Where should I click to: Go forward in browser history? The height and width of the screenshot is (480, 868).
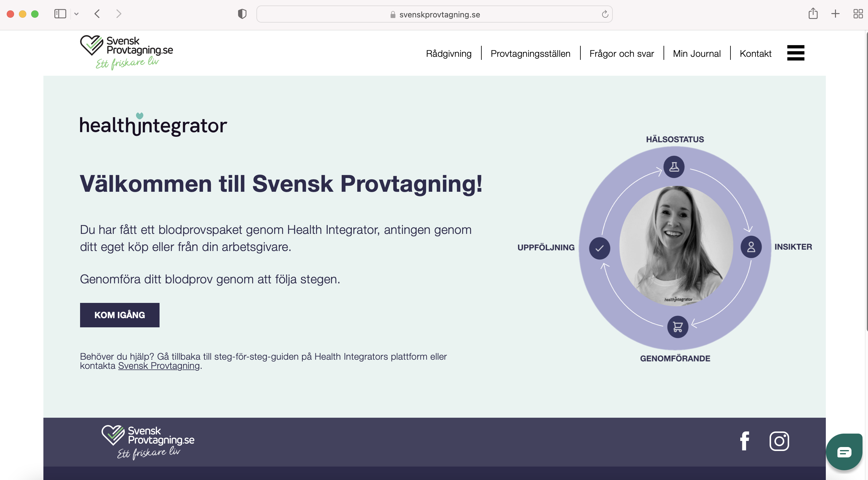click(119, 14)
